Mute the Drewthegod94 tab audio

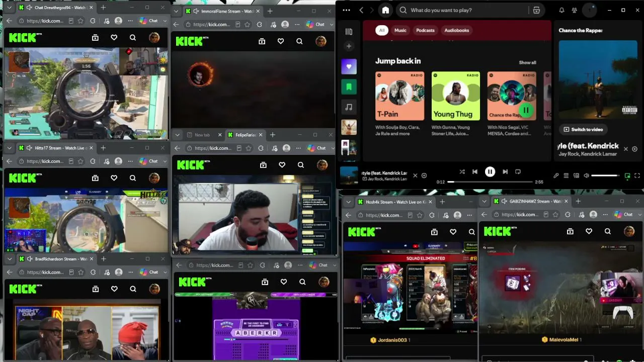pos(29,8)
